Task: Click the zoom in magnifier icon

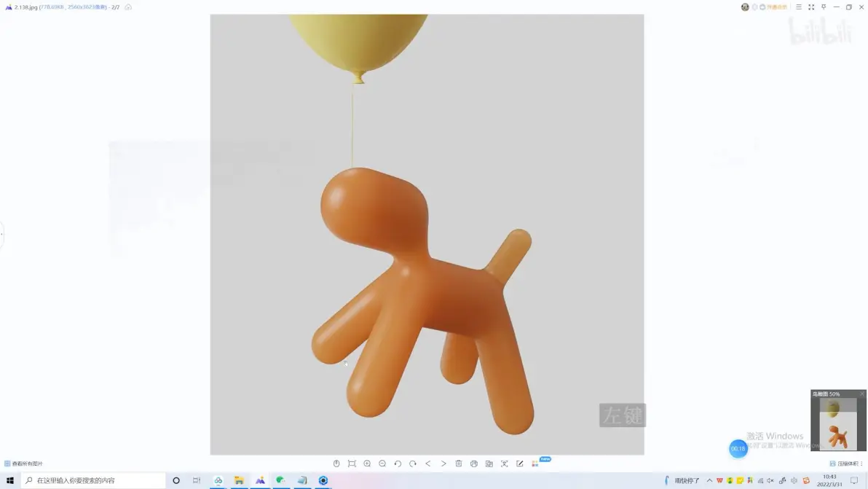Action: [367, 463]
